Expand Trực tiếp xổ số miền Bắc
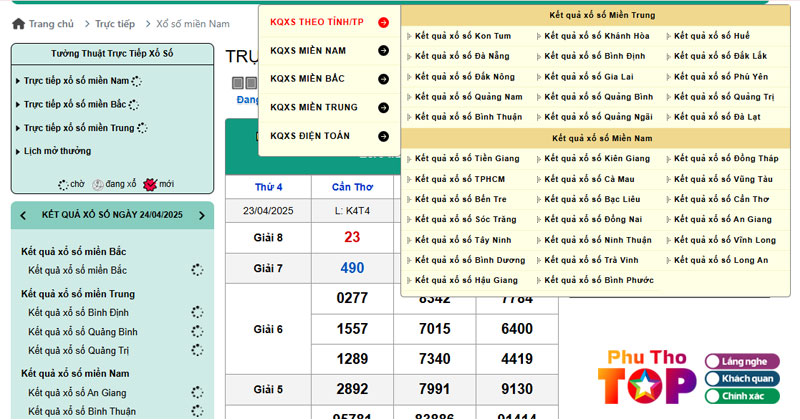 pos(75,104)
